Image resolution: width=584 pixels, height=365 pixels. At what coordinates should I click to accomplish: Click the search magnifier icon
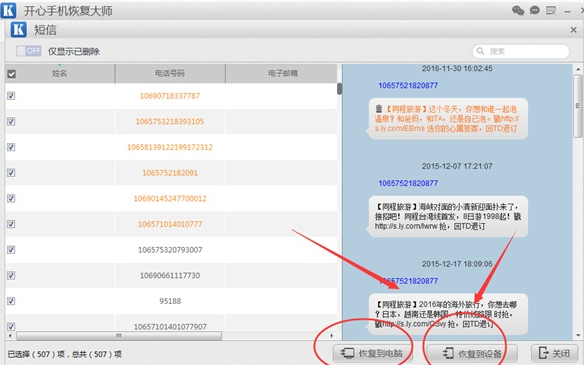coord(480,51)
